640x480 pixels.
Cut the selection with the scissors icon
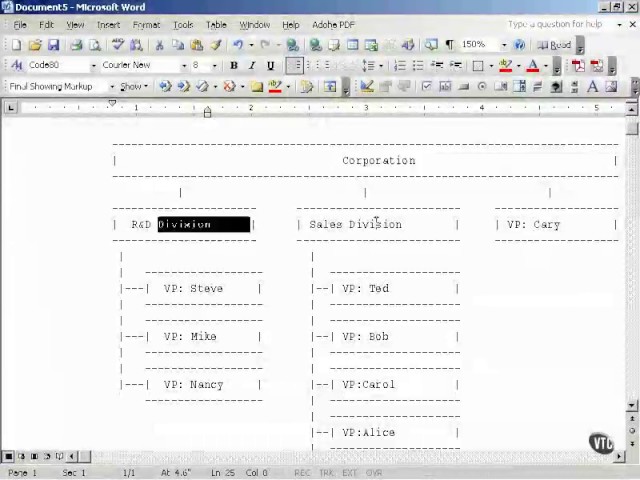159,45
